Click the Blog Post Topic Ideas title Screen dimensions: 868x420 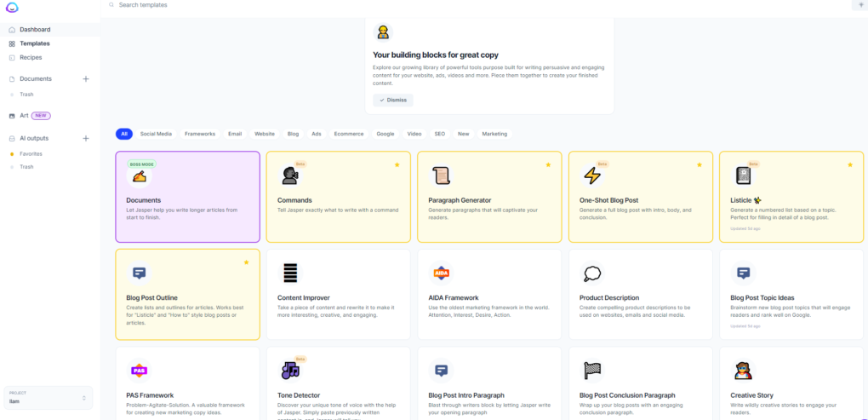(x=762, y=297)
